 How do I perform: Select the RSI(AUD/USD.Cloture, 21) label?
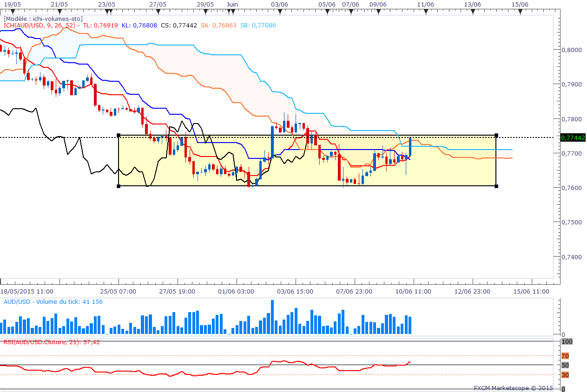52,342
